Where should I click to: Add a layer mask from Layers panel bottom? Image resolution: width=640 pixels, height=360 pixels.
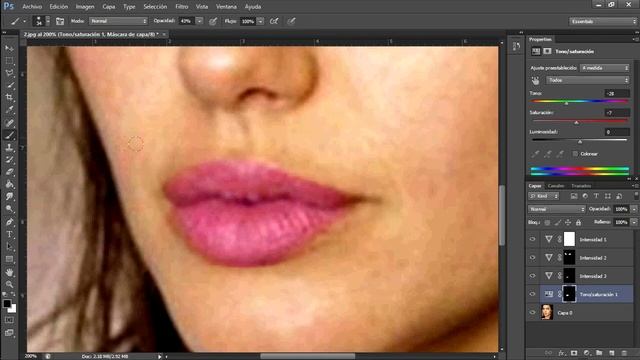574,353
